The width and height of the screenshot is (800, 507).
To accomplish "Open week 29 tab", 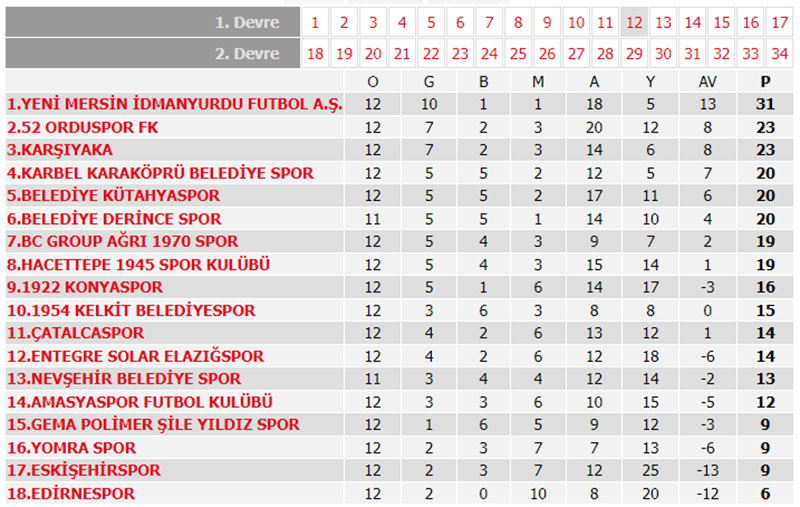I will [x=634, y=53].
